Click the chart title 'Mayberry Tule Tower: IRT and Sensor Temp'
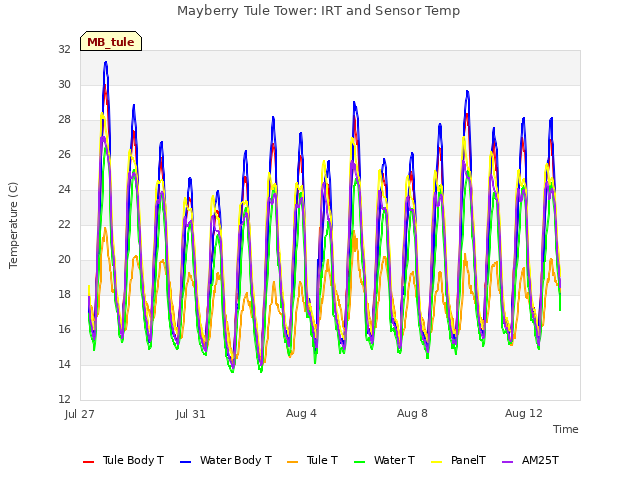 click(318, 11)
